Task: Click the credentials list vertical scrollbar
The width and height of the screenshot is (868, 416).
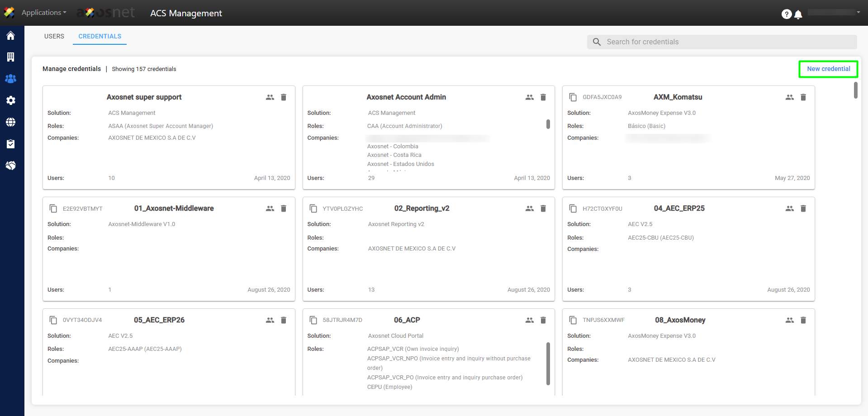Action: click(x=855, y=90)
